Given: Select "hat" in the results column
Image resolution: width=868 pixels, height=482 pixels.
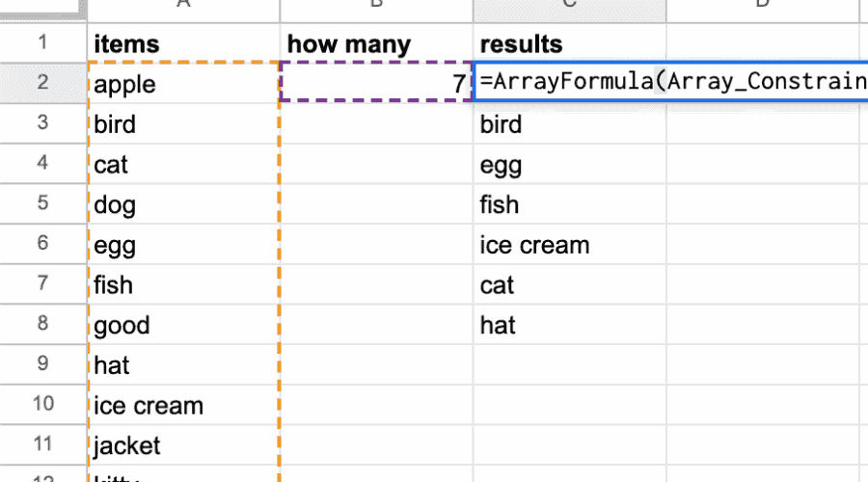Looking at the screenshot, I should (x=569, y=325).
